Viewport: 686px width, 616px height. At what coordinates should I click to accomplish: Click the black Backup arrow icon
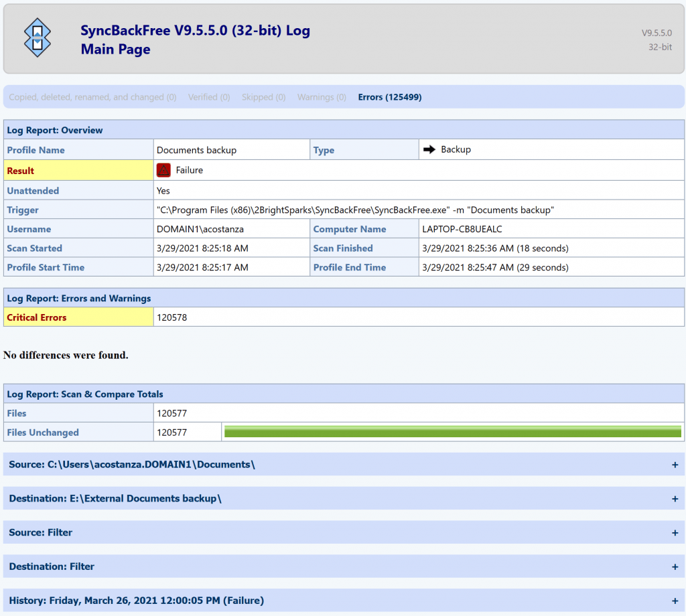coord(429,149)
